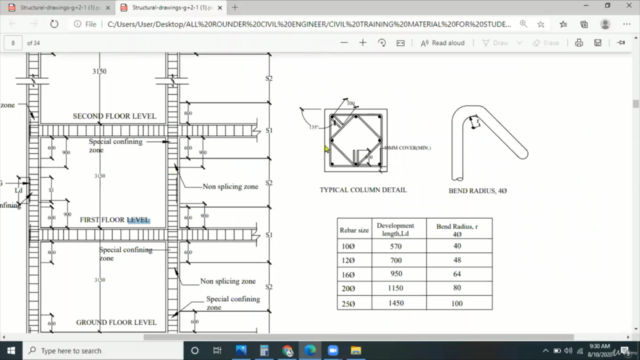640x360 pixels.
Task: Open Zoom from the taskbar
Action: (333, 351)
